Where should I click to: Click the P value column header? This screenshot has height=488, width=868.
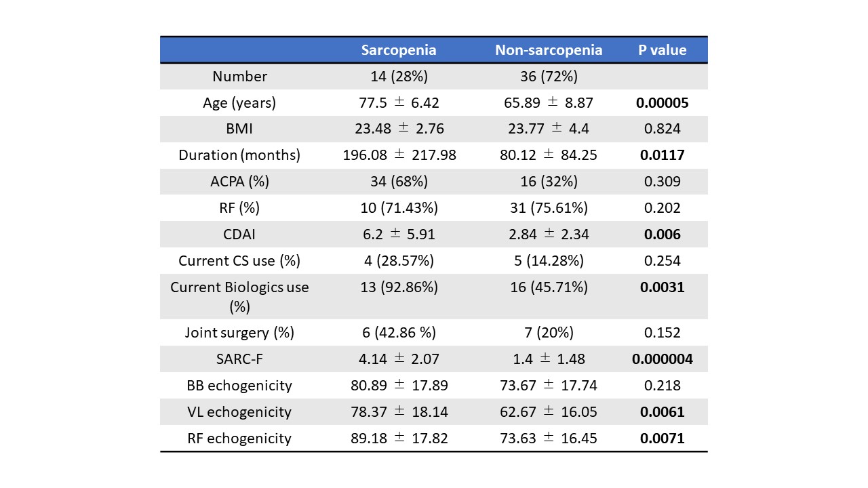coord(662,50)
